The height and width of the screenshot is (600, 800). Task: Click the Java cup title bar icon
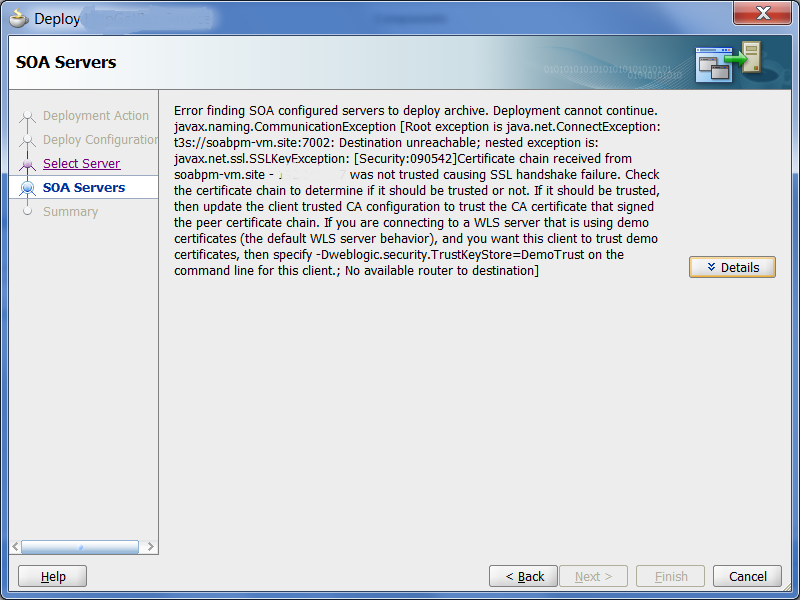19,18
